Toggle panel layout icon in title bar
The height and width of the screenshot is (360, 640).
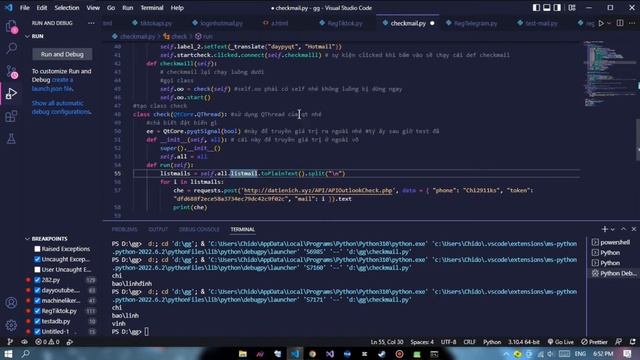click(547, 8)
